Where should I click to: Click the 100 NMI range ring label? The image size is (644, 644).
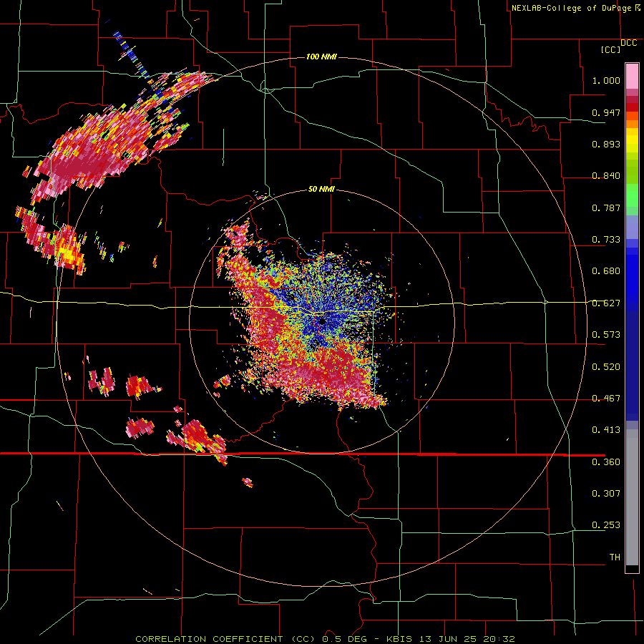[x=321, y=57]
